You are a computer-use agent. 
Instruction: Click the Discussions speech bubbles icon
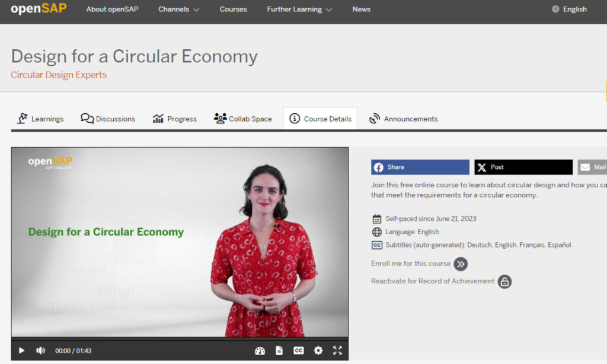click(x=87, y=118)
